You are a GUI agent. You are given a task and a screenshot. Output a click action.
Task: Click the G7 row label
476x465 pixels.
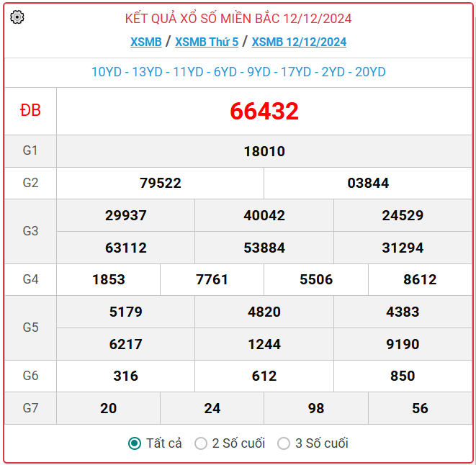pyautogui.click(x=30, y=408)
